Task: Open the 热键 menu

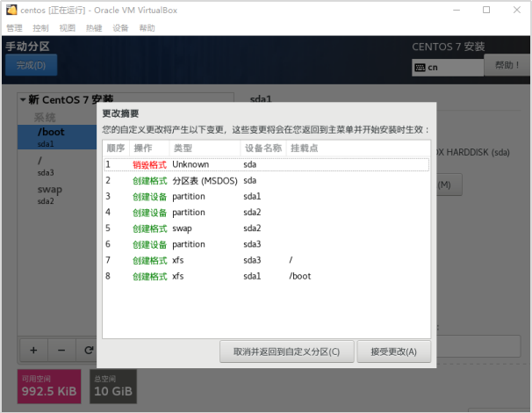Action: point(94,28)
